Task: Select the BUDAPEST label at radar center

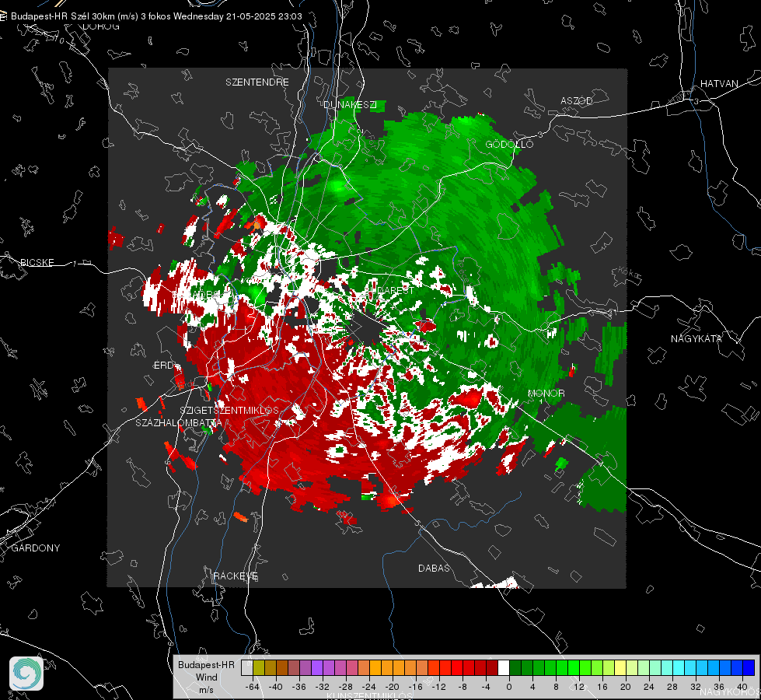Action: [389, 290]
